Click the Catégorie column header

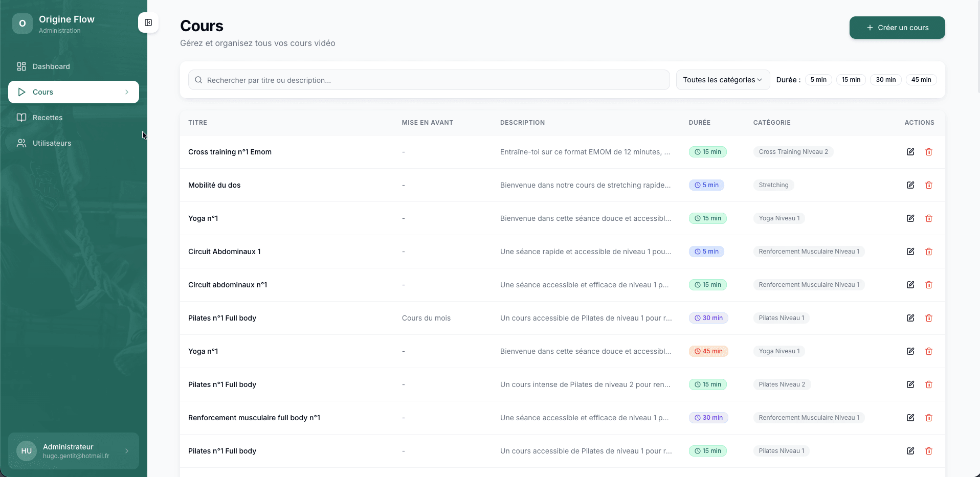[772, 122]
